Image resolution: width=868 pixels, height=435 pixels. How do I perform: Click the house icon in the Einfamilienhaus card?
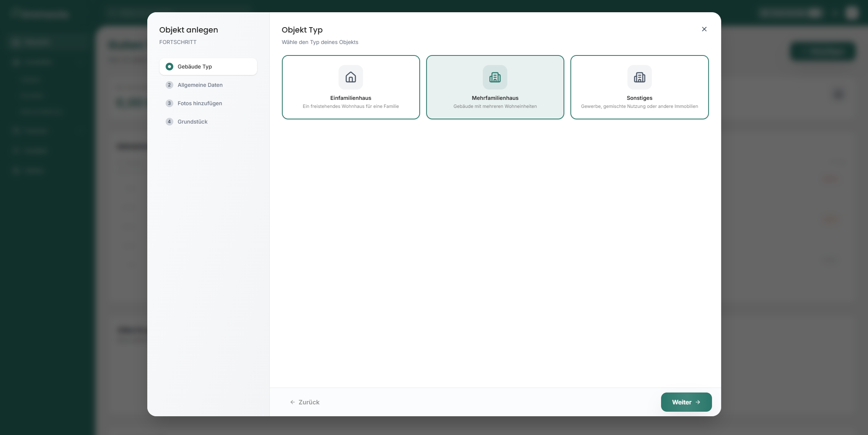[350, 77]
